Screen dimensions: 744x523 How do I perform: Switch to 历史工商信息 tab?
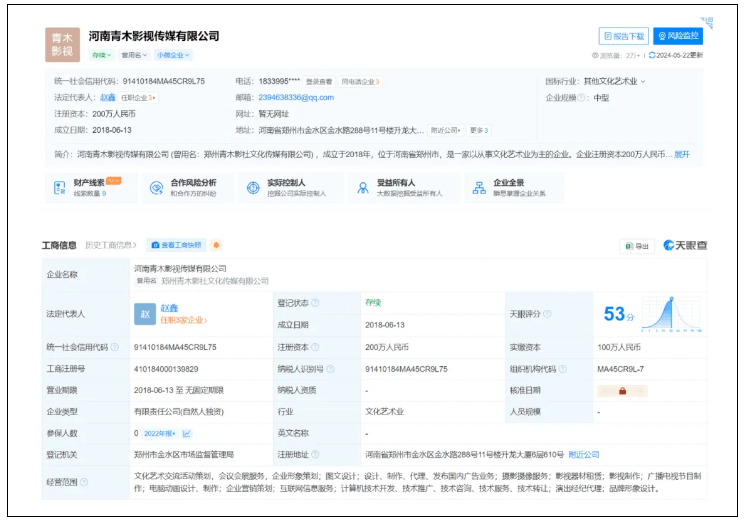click(x=111, y=245)
